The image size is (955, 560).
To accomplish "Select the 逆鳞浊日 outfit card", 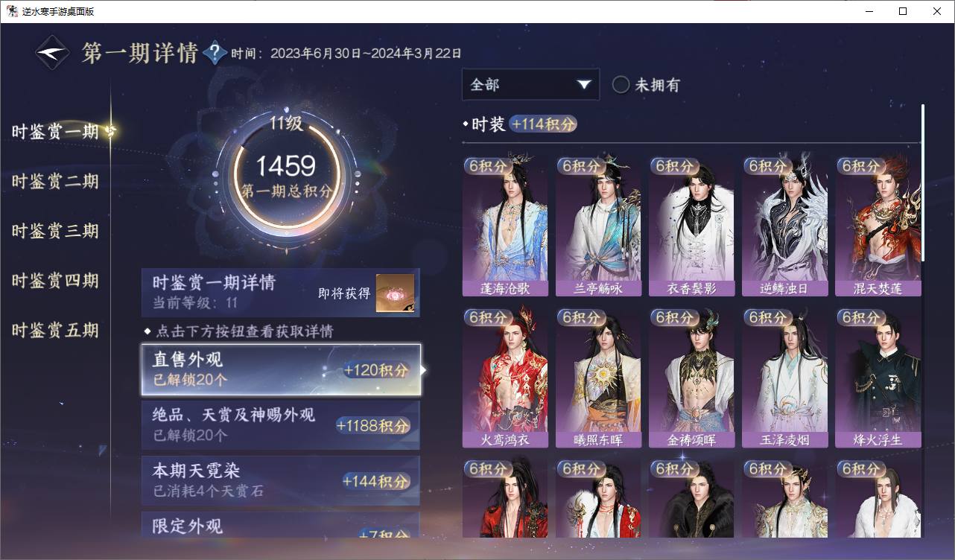I will click(x=784, y=226).
